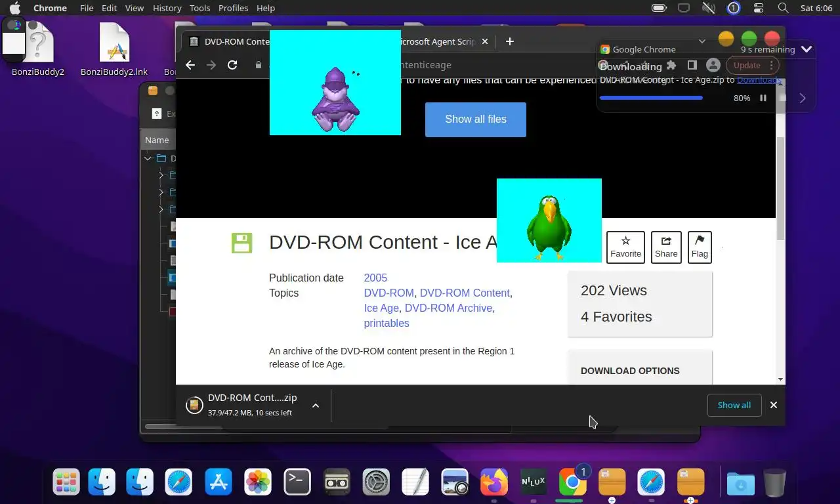Image resolution: width=840 pixels, height=504 pixels.
Task: Close the downloads bar with X
Action: click(x=774, y=405)
